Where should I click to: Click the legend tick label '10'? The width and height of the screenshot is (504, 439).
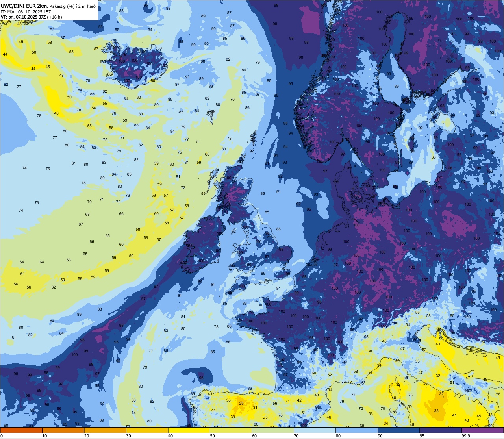pos(44,436)
